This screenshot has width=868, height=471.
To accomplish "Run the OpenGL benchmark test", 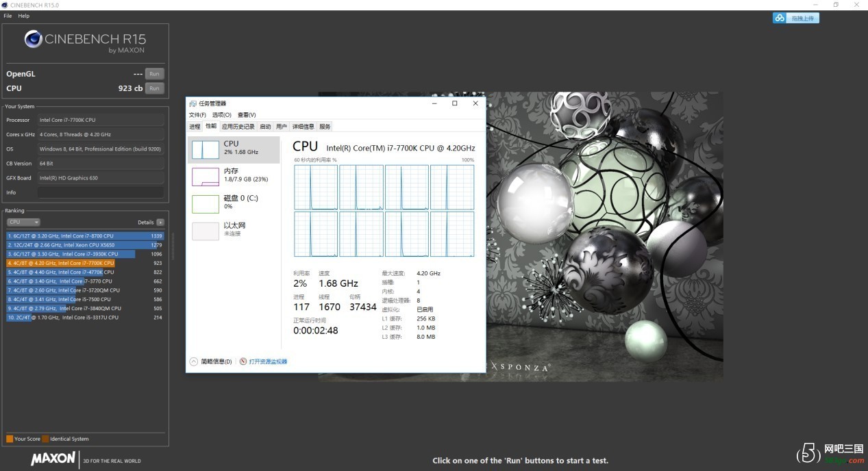I will point(154,74).
